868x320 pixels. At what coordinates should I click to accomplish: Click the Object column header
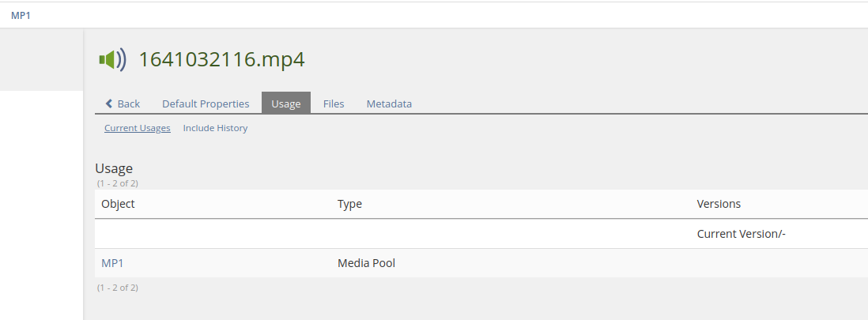(118, 204)
